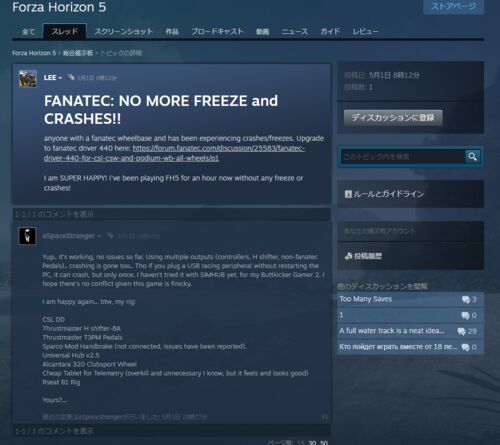
Task: Focus the topic search input field
Action: point(403,157)
